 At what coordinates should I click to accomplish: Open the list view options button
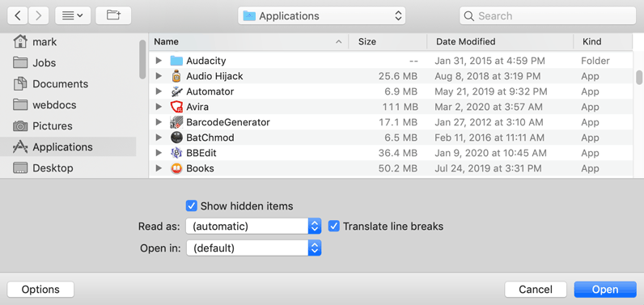point(73,15)
